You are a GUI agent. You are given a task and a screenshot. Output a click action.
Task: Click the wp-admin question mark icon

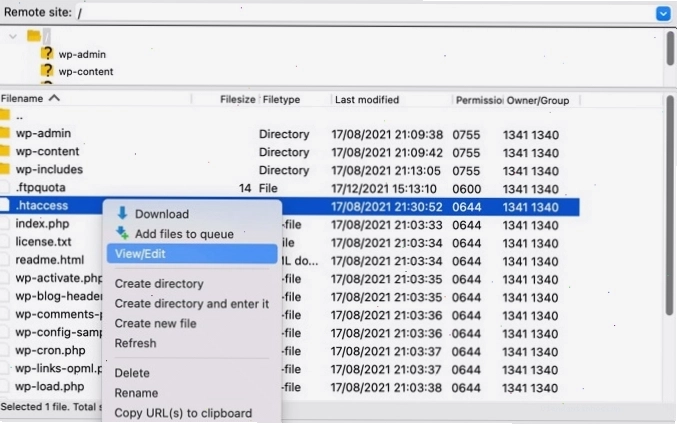coord(47,54)
